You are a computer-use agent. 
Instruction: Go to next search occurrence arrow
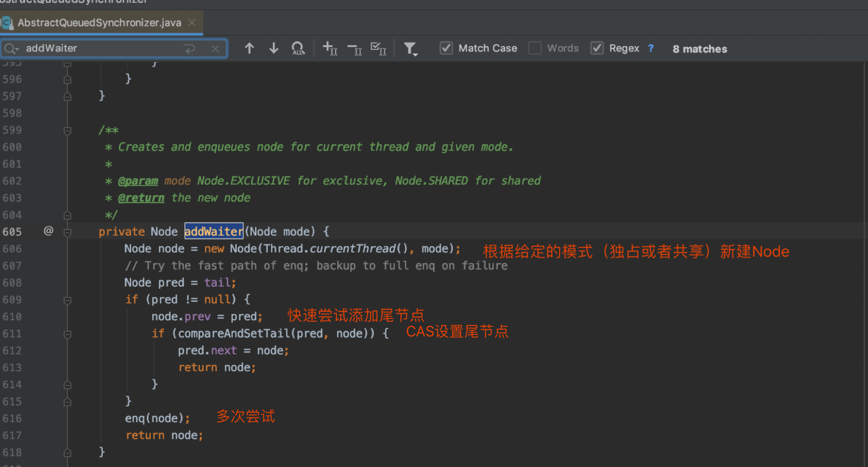[274, 49]
